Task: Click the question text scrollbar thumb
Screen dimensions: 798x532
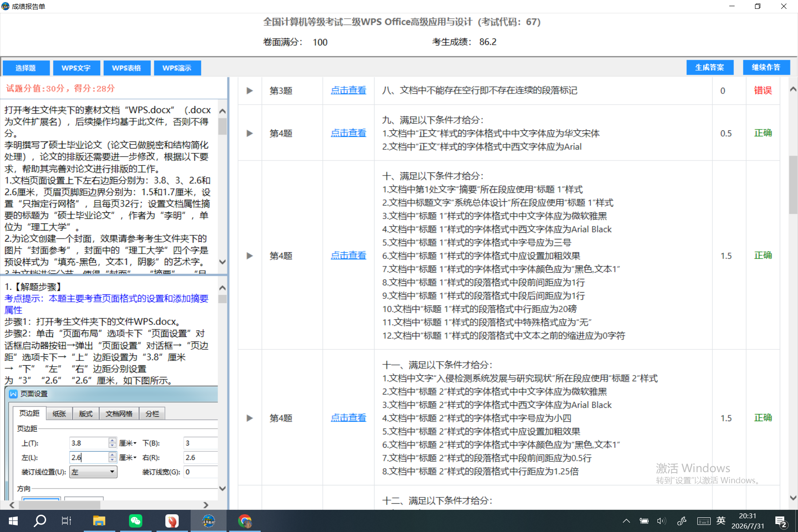Action: (x=223, y=126)
